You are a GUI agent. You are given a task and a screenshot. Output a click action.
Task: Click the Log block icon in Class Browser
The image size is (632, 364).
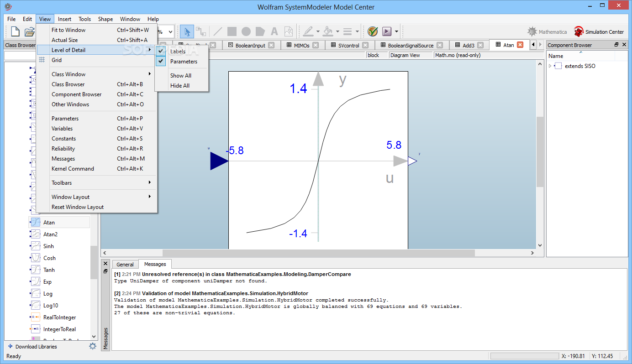click(36, 294)
